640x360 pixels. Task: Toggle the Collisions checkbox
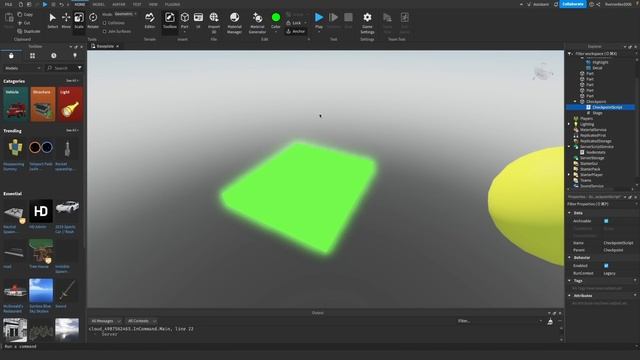[x=104, y=23]
